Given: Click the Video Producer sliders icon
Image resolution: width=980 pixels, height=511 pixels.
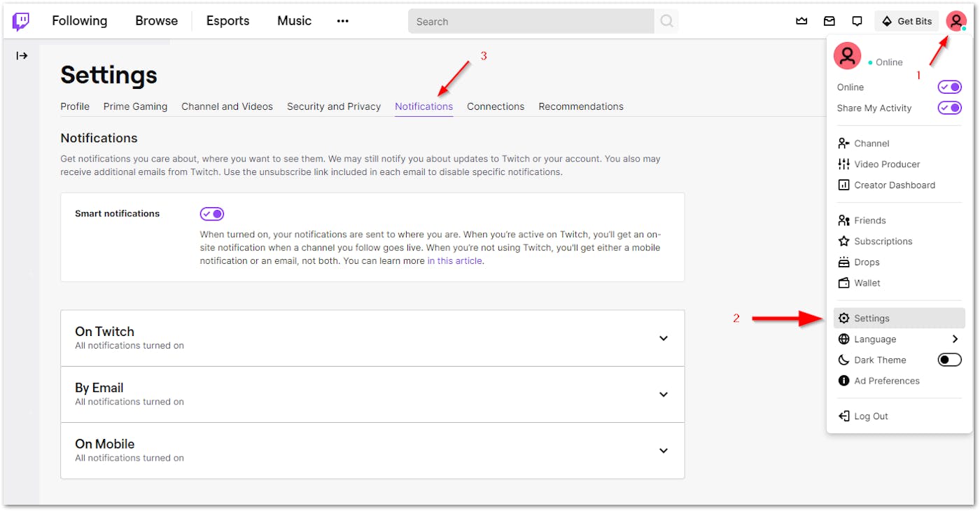Looking at the screenshot, I should click(843, 164).
